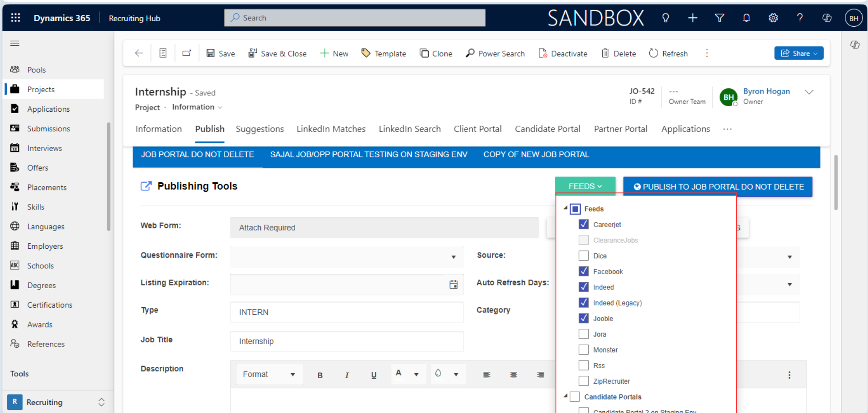This screenshot has width=868, height=413.
Task: Open the FEEDS dropdown button
Action: tap(585, 186)
